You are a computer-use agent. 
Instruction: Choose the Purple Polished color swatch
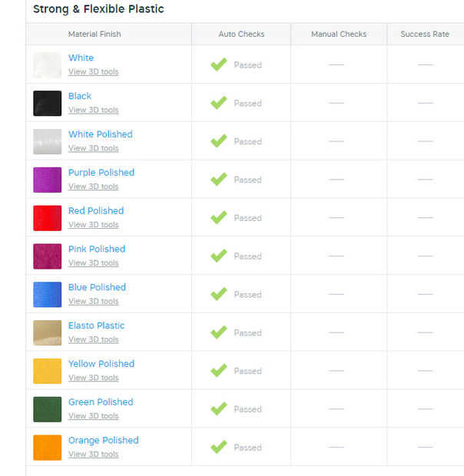click(48, 180)
